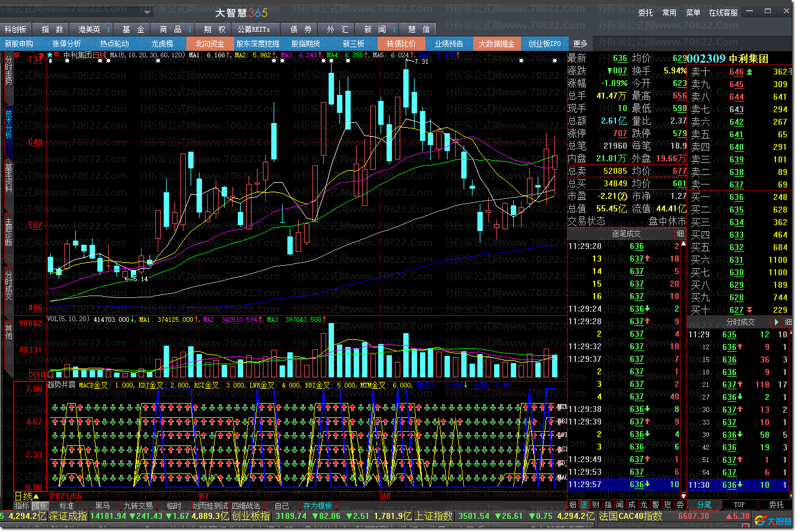Open 在线客服 support

(723, 13)
